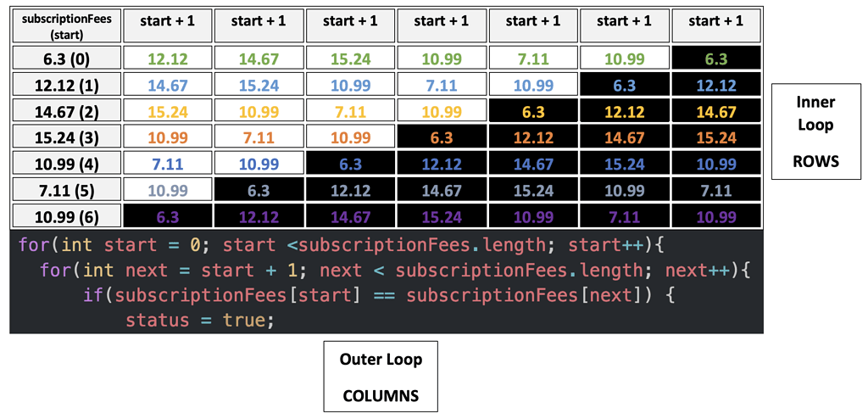The width and height of the screenshot is (868, 419).
Task: Click green 7.11 in the 6.3 (0) row
Action: pyautogui.click(x=532, y=58)
